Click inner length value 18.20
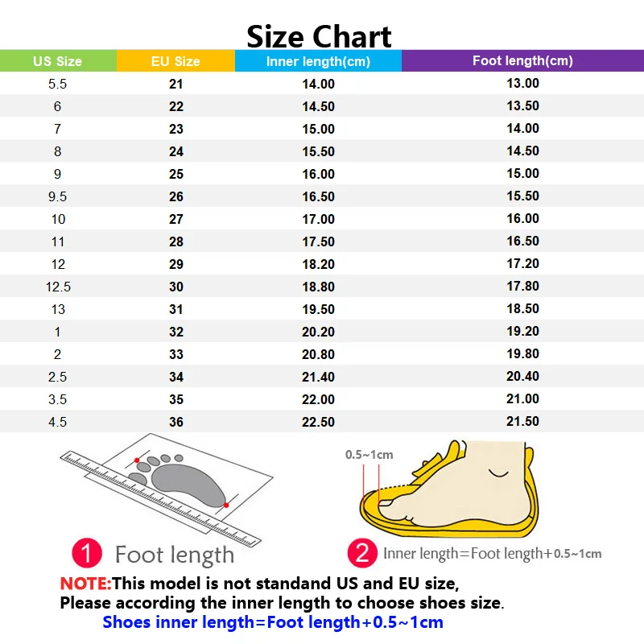This screenshot has width=644, height=644. pyautogui.click(x=318, y=264)
